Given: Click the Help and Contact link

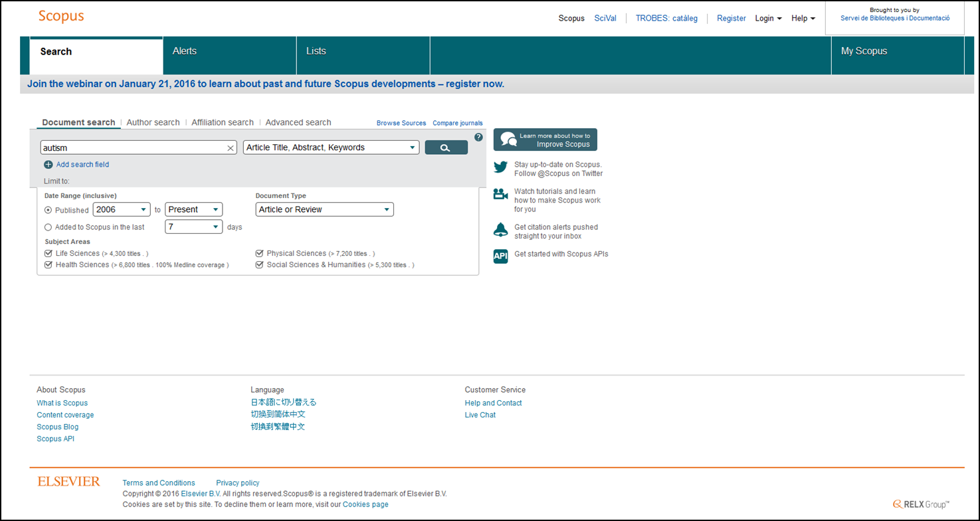Looking at the screenshot, I should [x=493, y=403].
